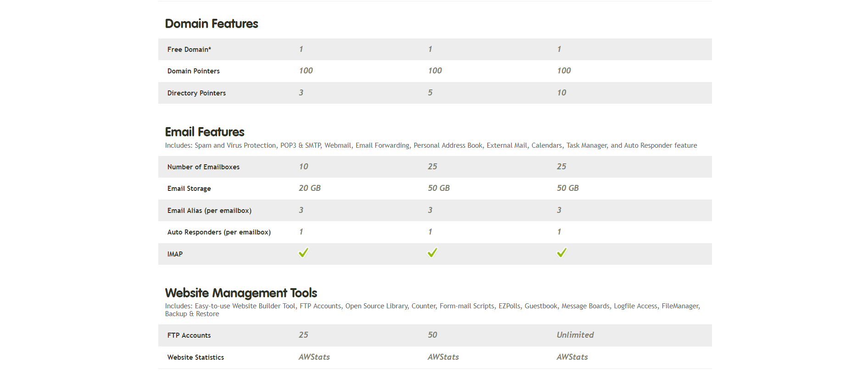The image size is (868, 379).
Task: Select the Email Features heading
Action: point(205,132)
